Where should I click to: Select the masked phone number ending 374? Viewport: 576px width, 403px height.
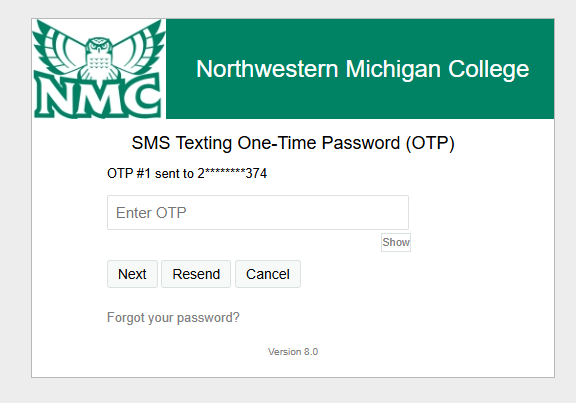coord(232,173)
